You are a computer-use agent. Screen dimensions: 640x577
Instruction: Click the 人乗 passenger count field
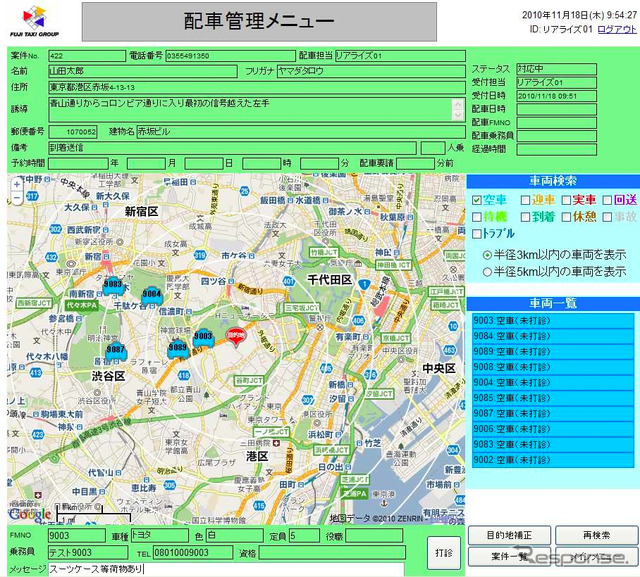pyautogui.click(x=433, y=148)
